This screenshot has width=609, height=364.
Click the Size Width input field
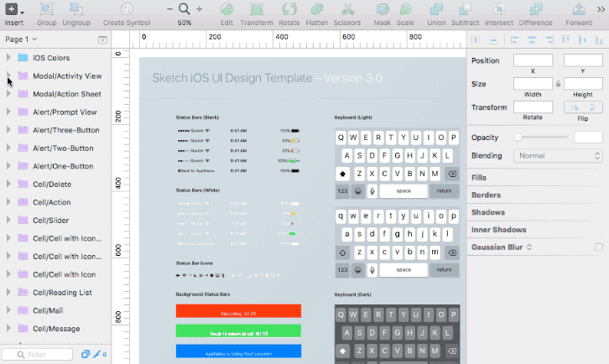[533, 84]
